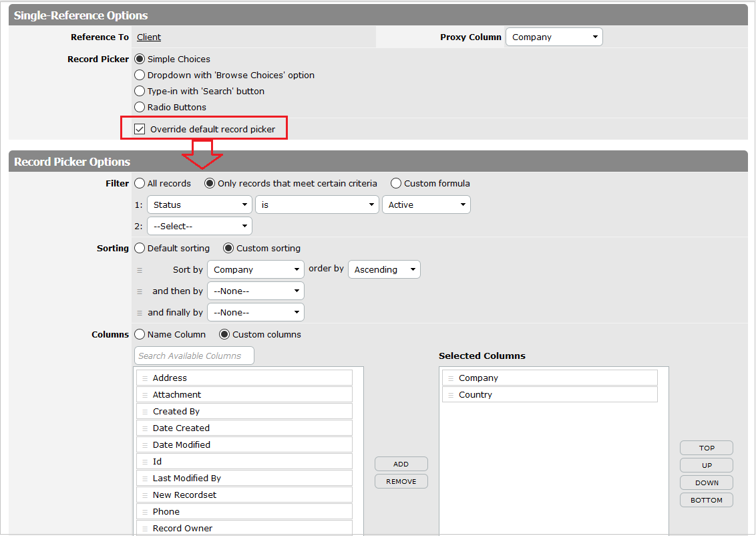Select Created By in available columns
Viewport: 756px width, 536px height.
244,411
